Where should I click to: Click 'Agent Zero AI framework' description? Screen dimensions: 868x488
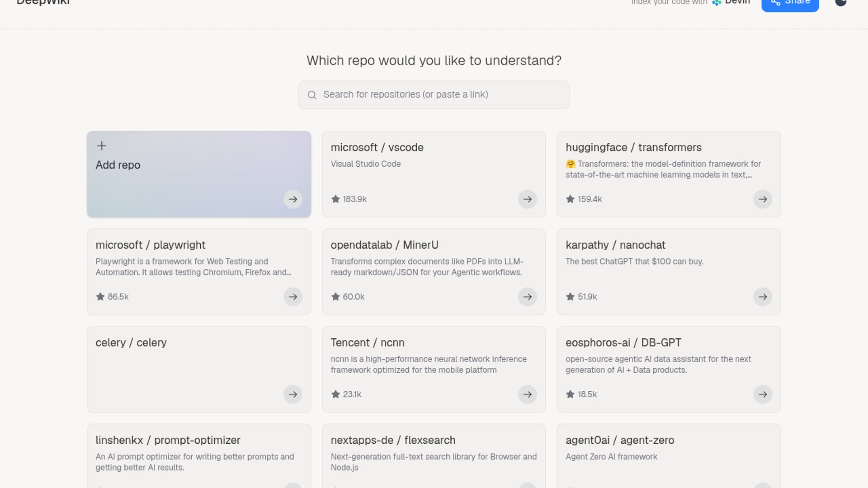click(x=612, y=457)
